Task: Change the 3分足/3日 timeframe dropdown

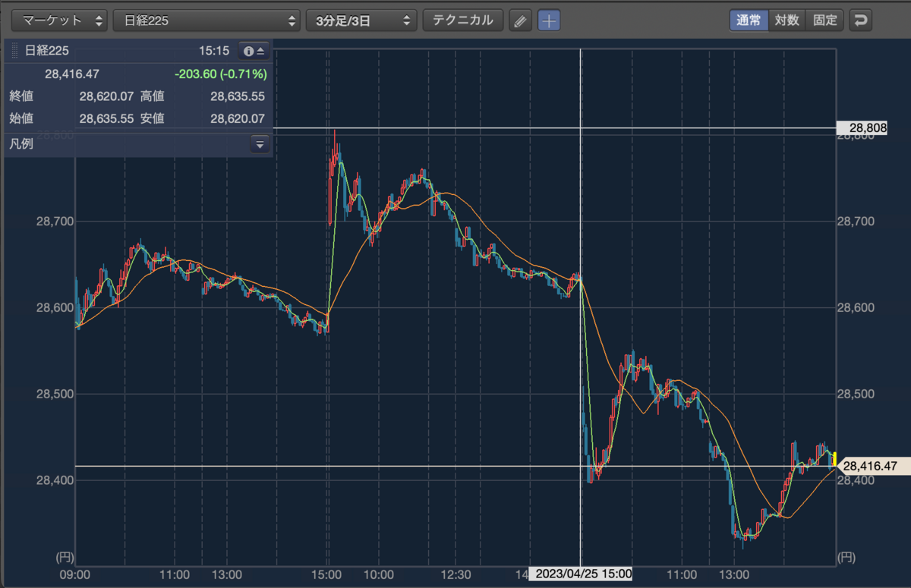Action: (361, 20)
